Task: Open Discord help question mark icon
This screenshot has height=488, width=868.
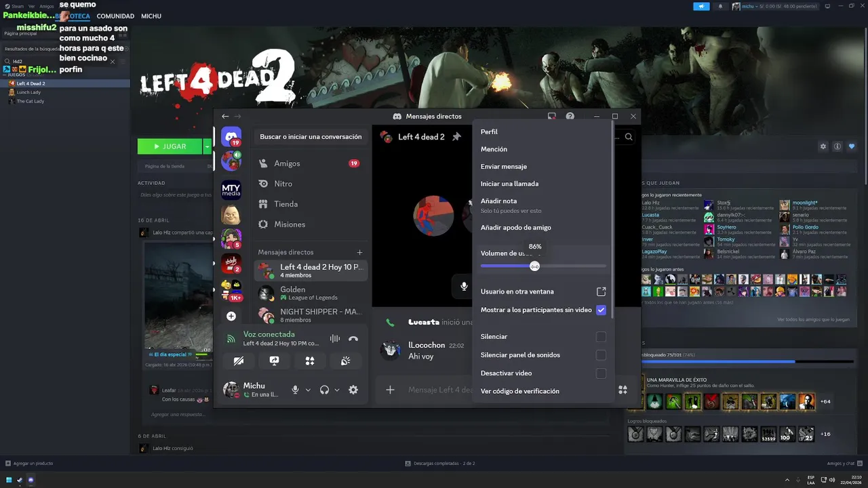Action: [x=570, y=117]
